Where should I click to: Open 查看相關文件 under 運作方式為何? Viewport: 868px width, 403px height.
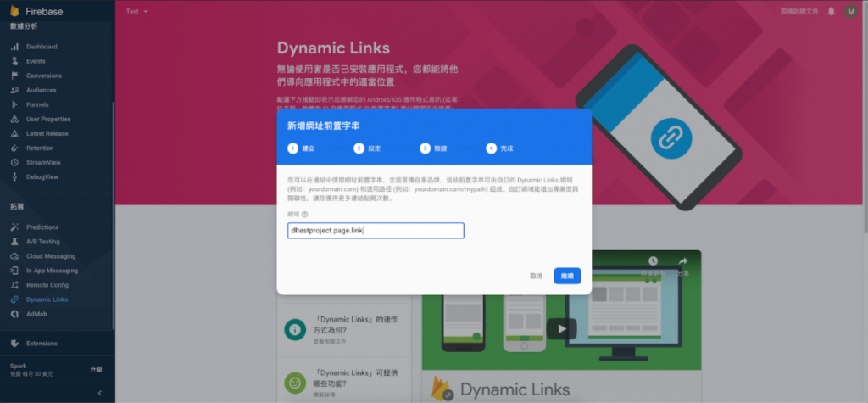(x=329, y=341)
